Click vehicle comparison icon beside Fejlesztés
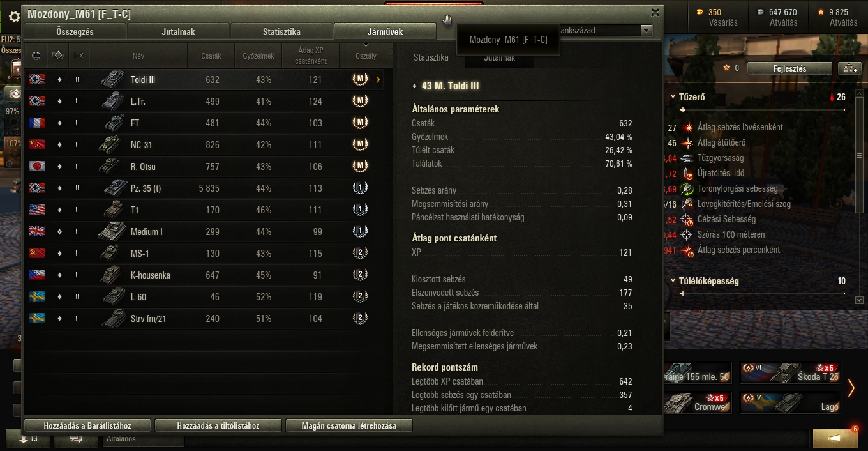This screenshot has height=451, width=868. (x=849, y=68)
